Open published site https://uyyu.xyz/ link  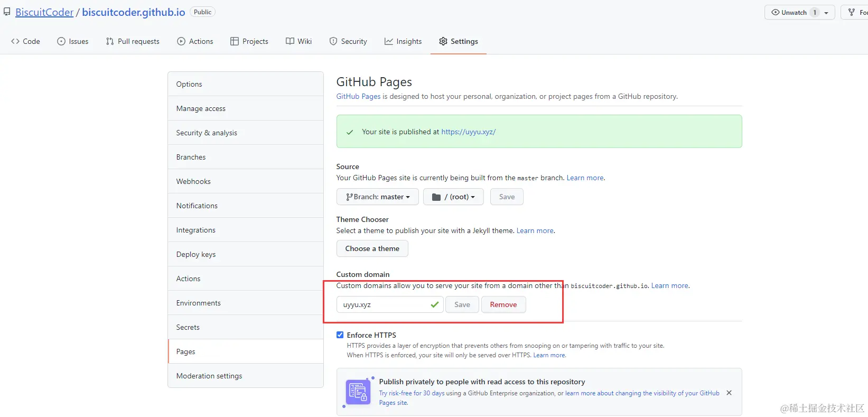(x=468, y=132)
